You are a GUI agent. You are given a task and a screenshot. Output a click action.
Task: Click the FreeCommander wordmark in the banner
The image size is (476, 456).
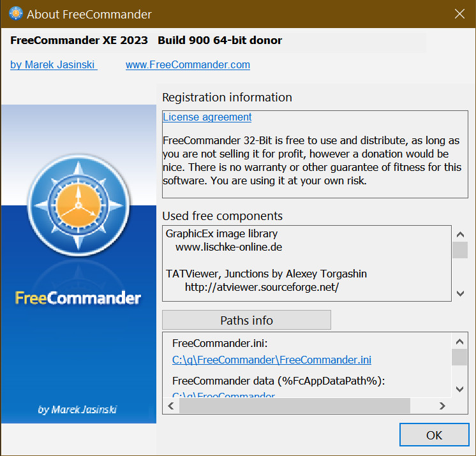point(78,298)
